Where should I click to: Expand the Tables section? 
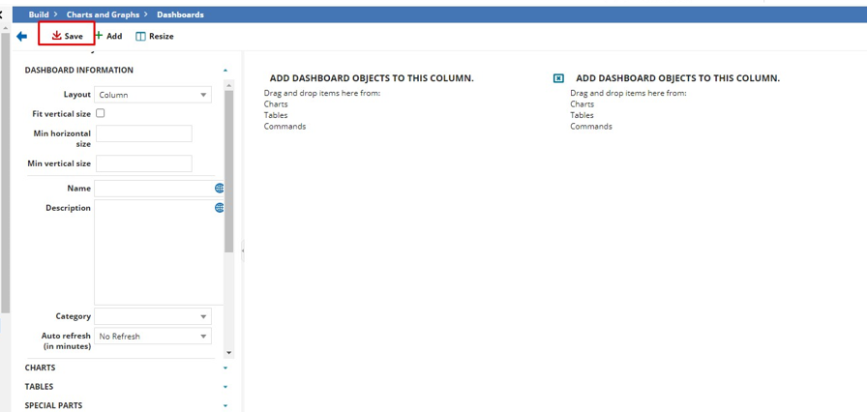(x=225, y=387)
